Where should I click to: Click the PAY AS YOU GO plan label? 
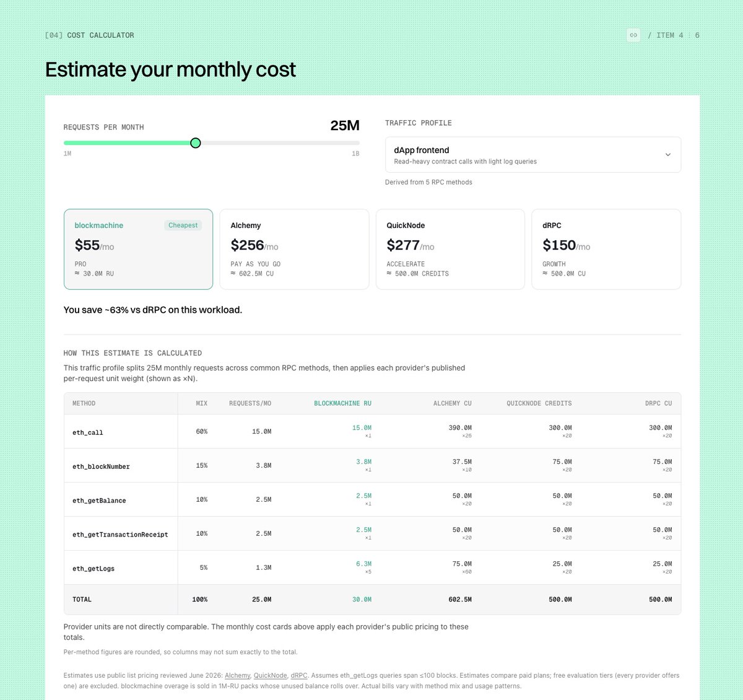pyautogui.click(x=256, y=264)
